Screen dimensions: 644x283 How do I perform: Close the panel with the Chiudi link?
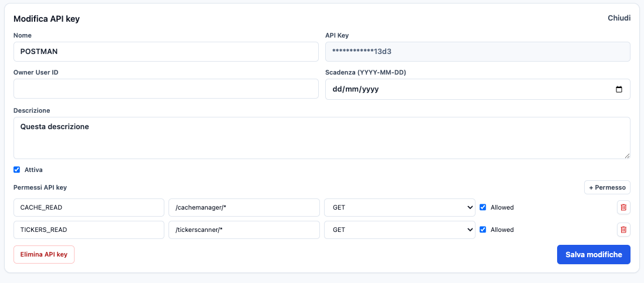click(x=619, y=18)
